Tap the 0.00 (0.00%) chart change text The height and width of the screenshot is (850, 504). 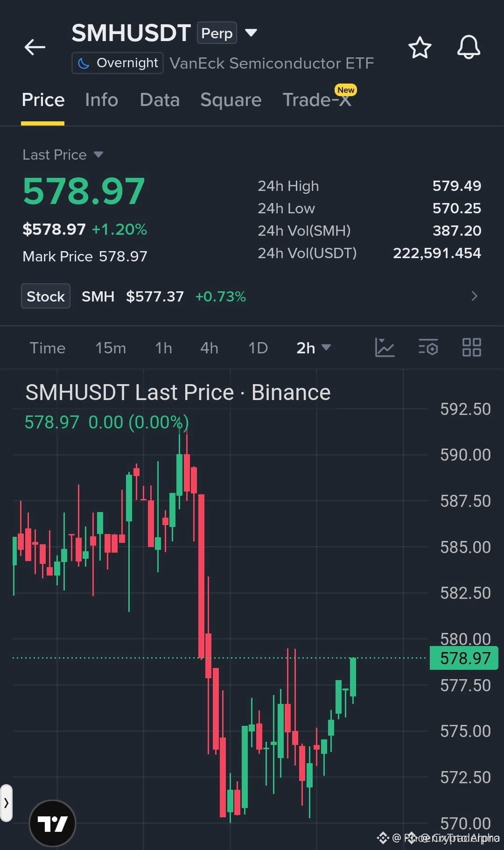139,422
